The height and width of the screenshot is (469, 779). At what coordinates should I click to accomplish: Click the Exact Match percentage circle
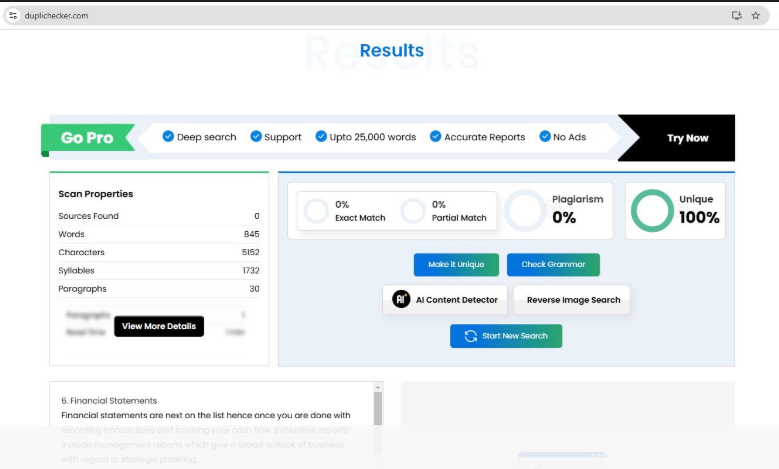point(316,211)
